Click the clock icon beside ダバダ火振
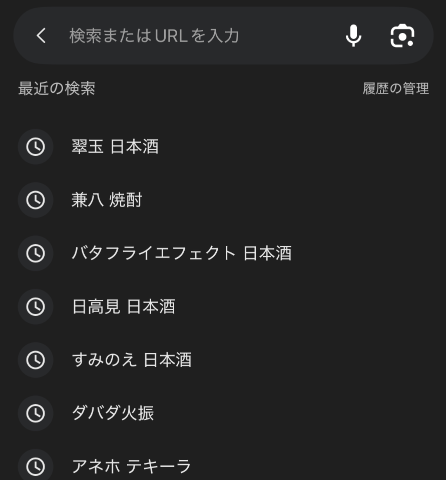Screen dimensions: 446x480 point(36,413)
